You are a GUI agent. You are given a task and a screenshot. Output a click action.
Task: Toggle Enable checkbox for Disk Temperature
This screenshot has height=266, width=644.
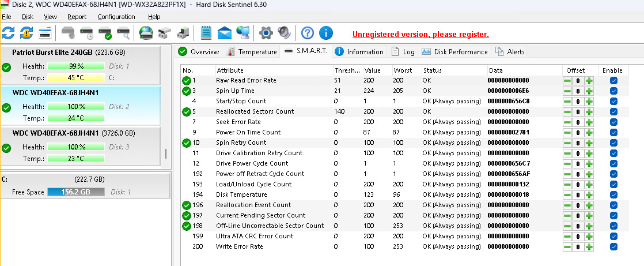tap(613, 194)
